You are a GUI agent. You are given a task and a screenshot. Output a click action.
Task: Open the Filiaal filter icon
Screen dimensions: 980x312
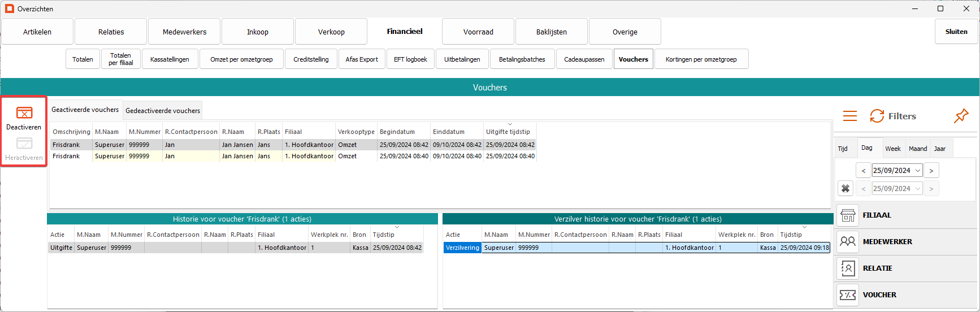click(x=848, y=215)
